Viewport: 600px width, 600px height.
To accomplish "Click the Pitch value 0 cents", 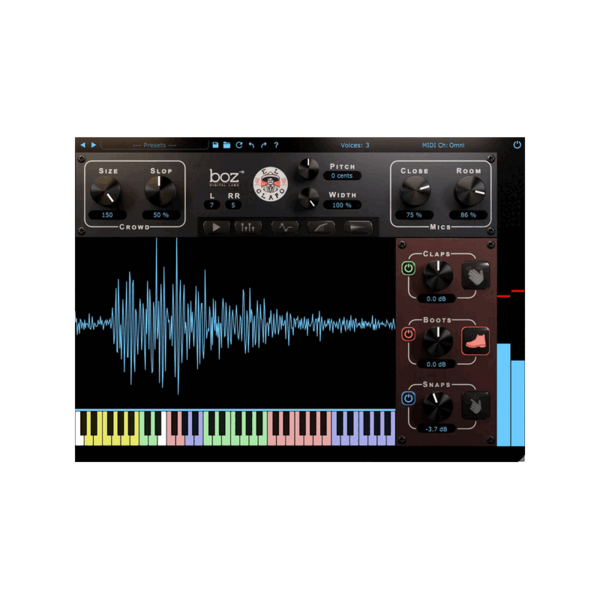I will pyautogui.click(x=342, y=176).
